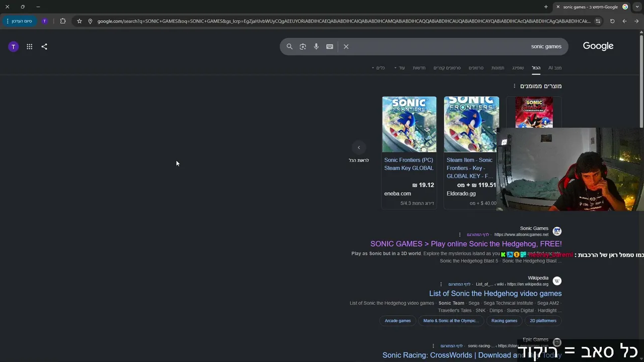This screenshot has width=644, height=362.
Task: Open the תמונות results tab
Action: (x=498, y=68)
